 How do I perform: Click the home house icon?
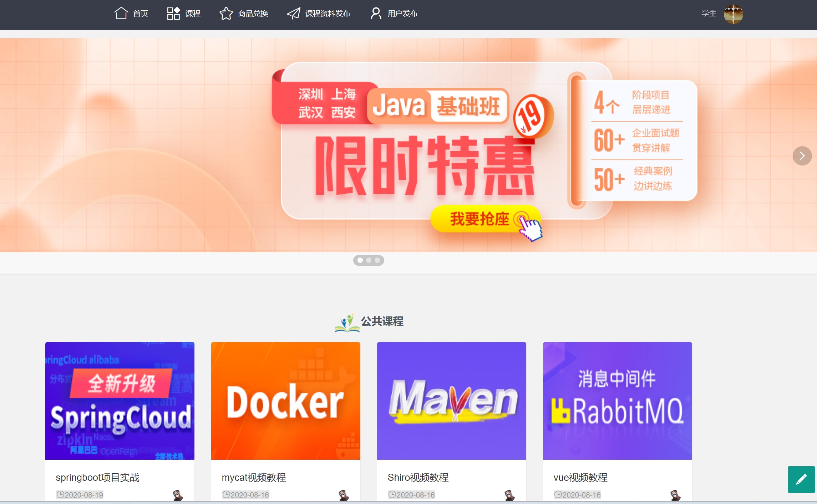pyautogui.click(x=121, y=14)
